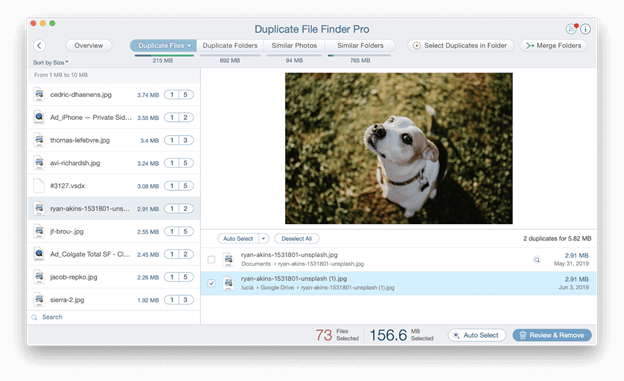Open the RSS news feed icon

tap(571, 29)
